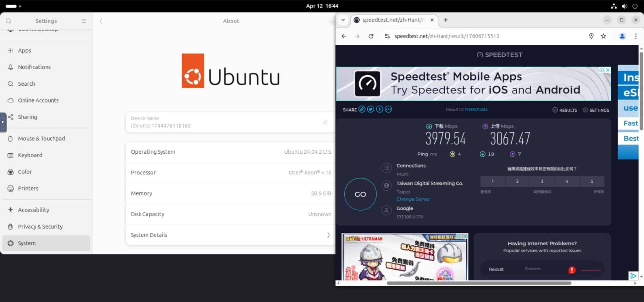This screenshot has width=644, height=302.
Task: Open Mouse & Touchpad settings
Action: (x=46, y=139)
